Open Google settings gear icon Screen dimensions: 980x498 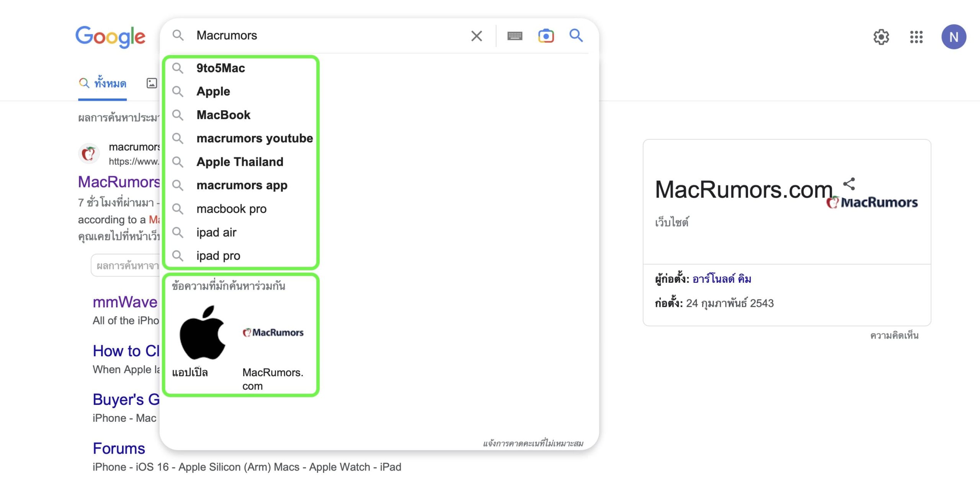881,37
